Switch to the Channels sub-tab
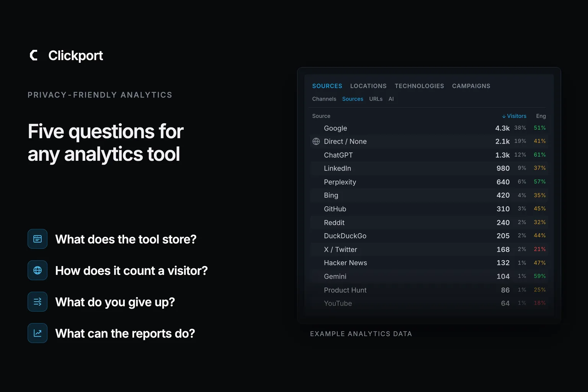Image resolution: width=588 pixels, height=392 pixels. [324, 99]
